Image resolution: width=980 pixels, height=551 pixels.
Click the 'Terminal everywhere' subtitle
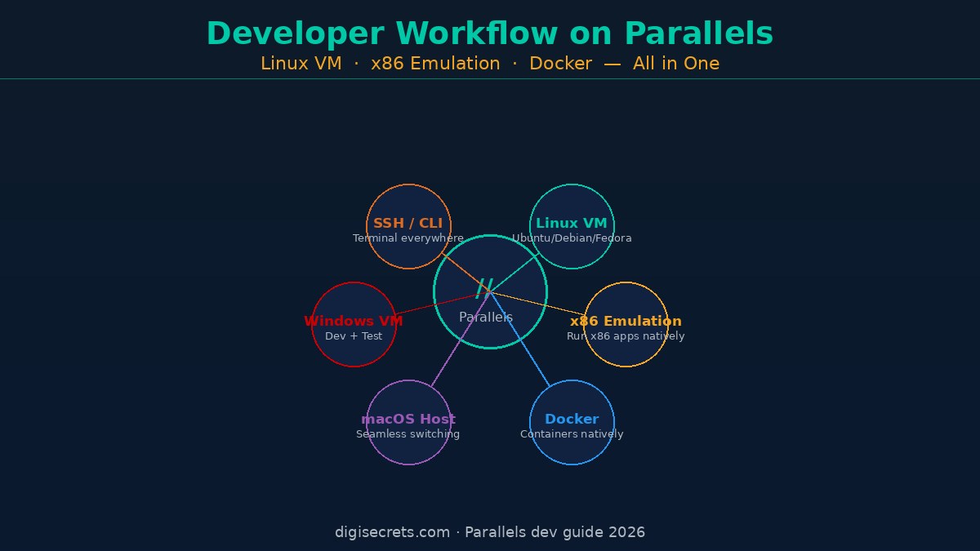pos(408,238)
